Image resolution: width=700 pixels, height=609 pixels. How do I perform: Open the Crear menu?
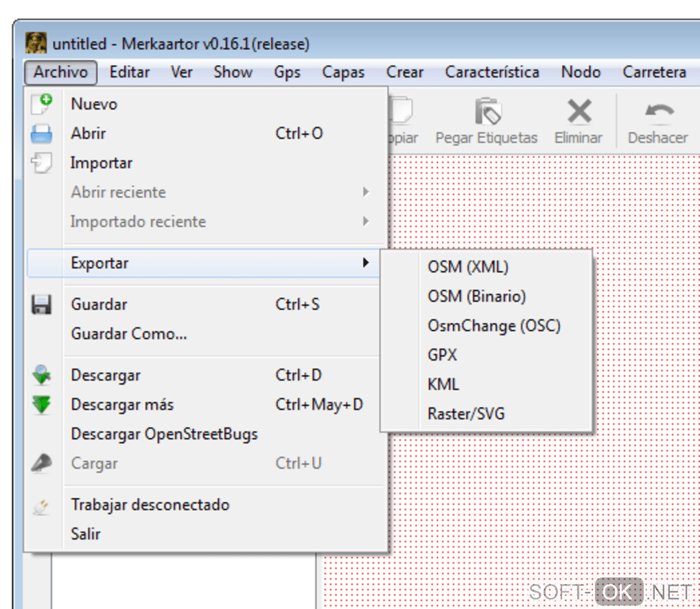pos(404,72)
